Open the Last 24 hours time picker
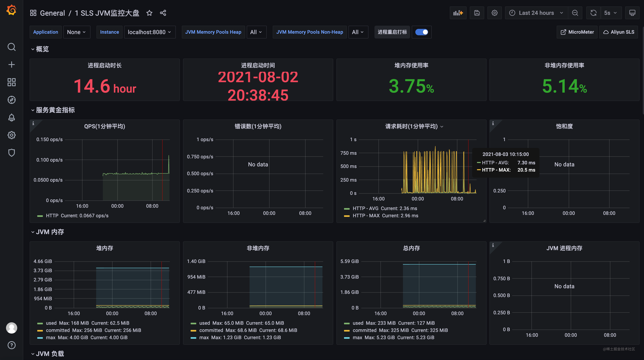The width and height of the screenshot is (644, 360). (536, 13)
